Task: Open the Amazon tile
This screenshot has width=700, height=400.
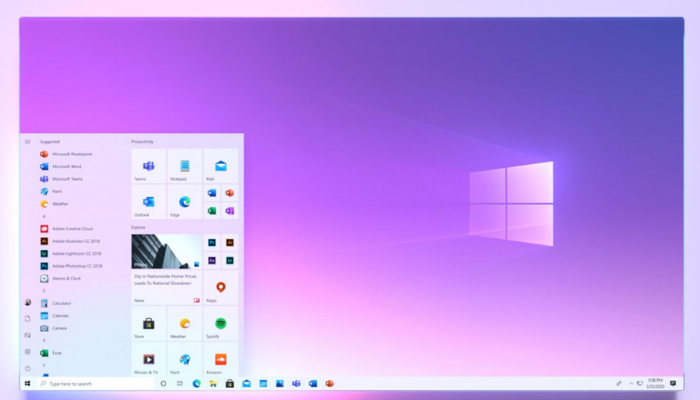Action: [221, 359]
